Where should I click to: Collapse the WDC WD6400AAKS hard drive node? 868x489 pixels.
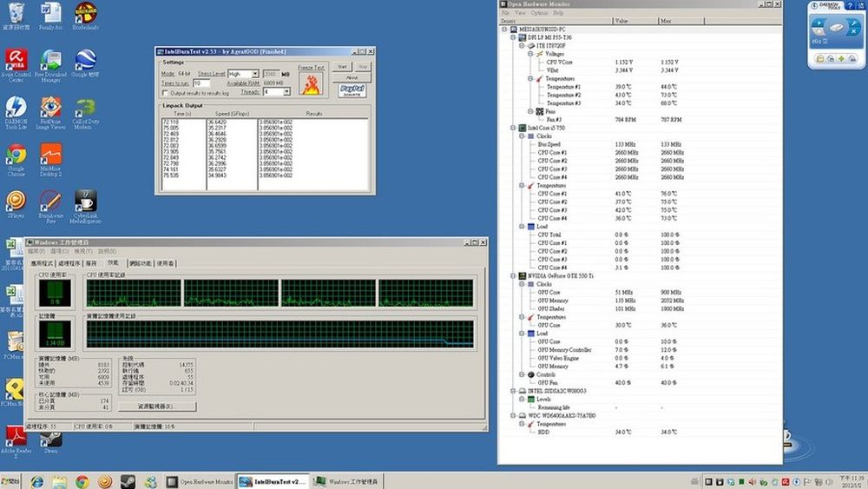[513, 415]
